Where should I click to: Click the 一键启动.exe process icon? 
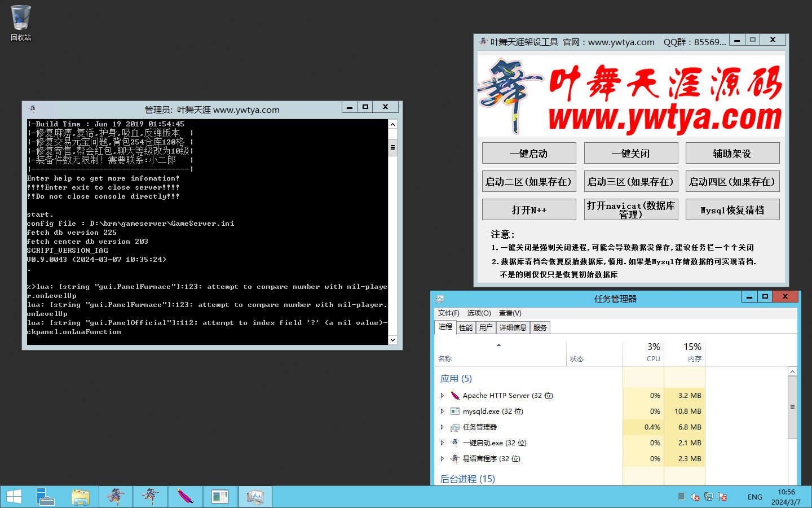click(455, 443)
